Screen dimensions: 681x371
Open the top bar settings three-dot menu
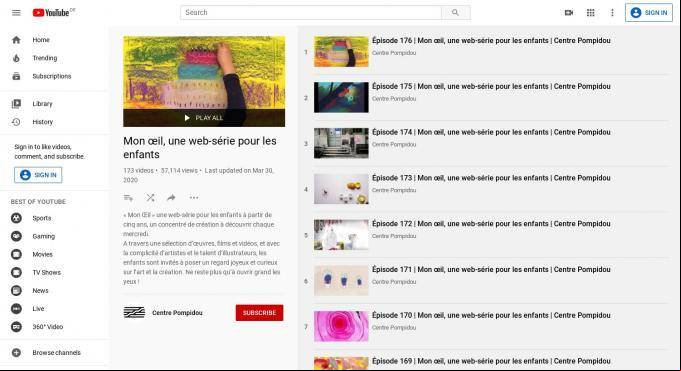pos(612,13)
